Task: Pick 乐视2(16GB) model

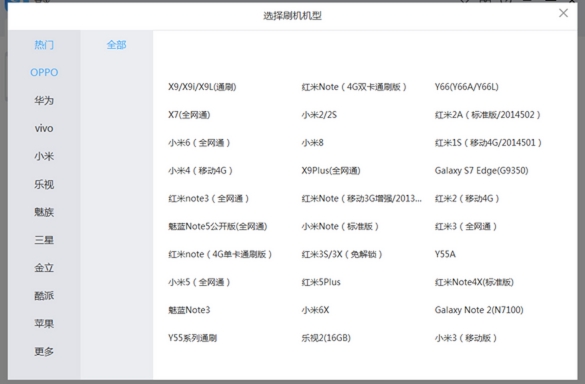Action: (326, 338)
